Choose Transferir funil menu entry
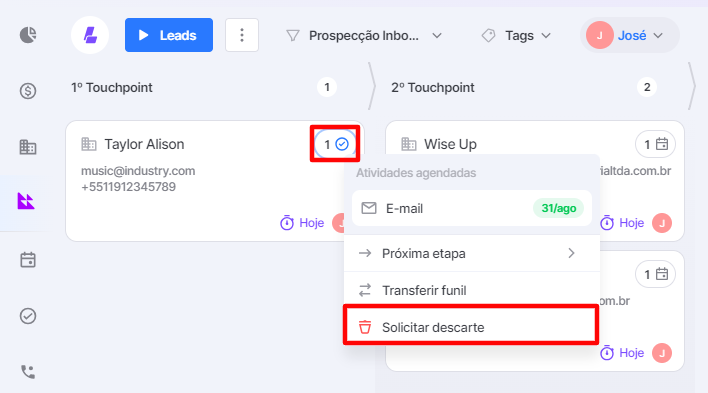708x393 pixels. (471, 290)
